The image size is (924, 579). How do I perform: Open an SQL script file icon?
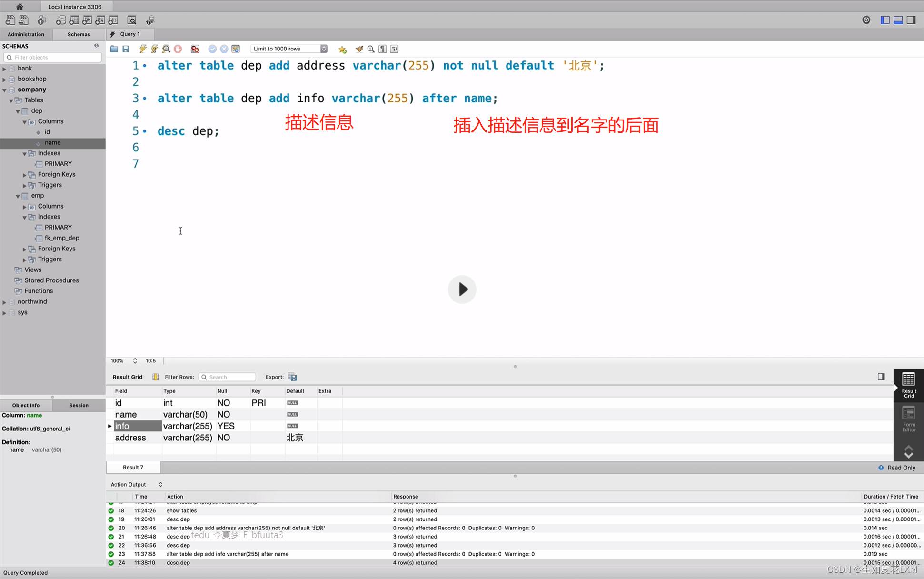[23, 20]
